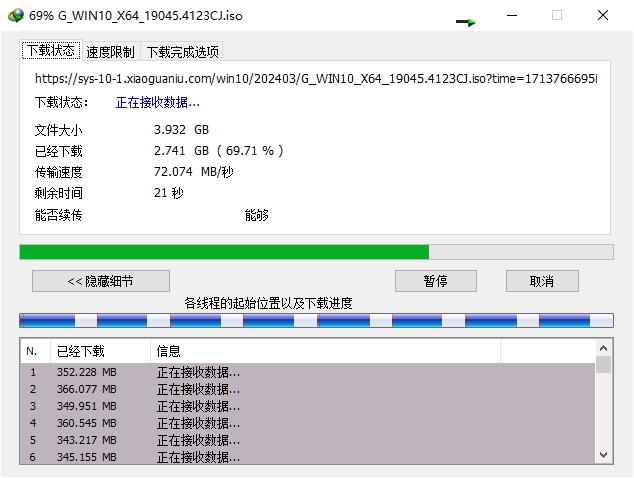Minimize the download window
Image resolution: width=634 pixels, height=478 pixels.
(512, 15)
